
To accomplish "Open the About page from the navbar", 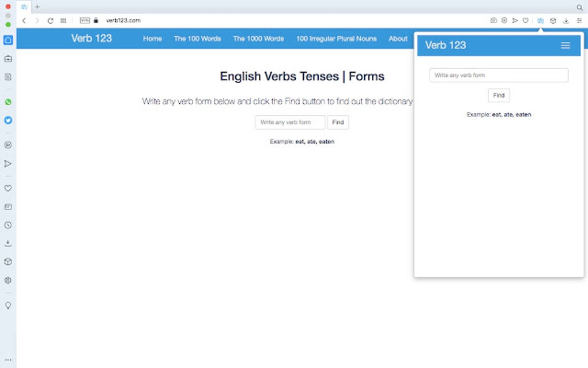I will point(398,39).
